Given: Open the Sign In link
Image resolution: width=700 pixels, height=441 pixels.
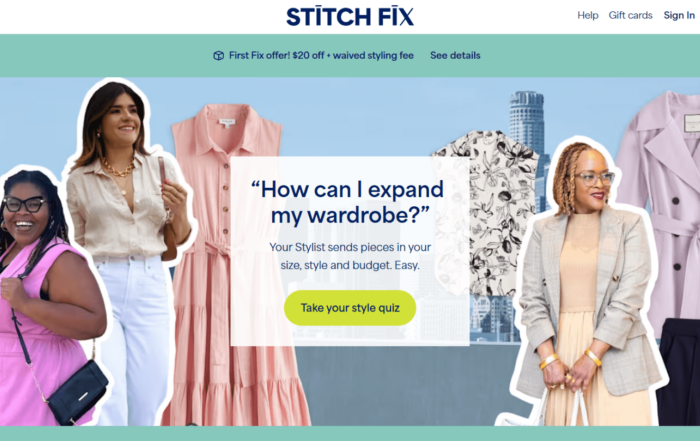Looking at the screenshot, I should [x=679, y=15].
